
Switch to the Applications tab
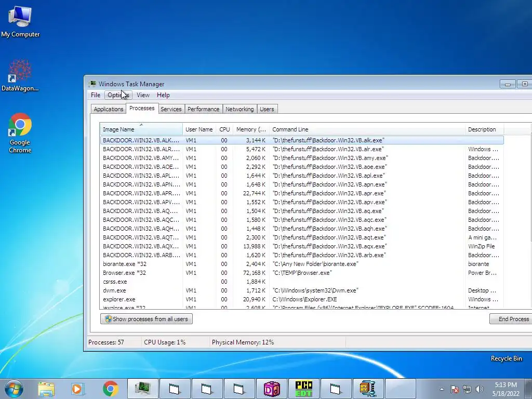[x=108, y=109]
